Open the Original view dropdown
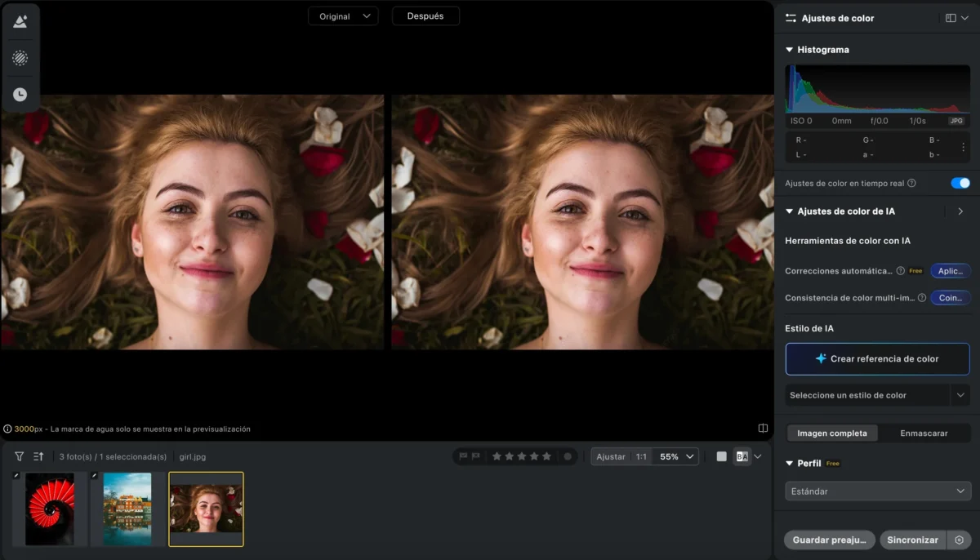Screen dimensions: 980x560 (343, 16)
